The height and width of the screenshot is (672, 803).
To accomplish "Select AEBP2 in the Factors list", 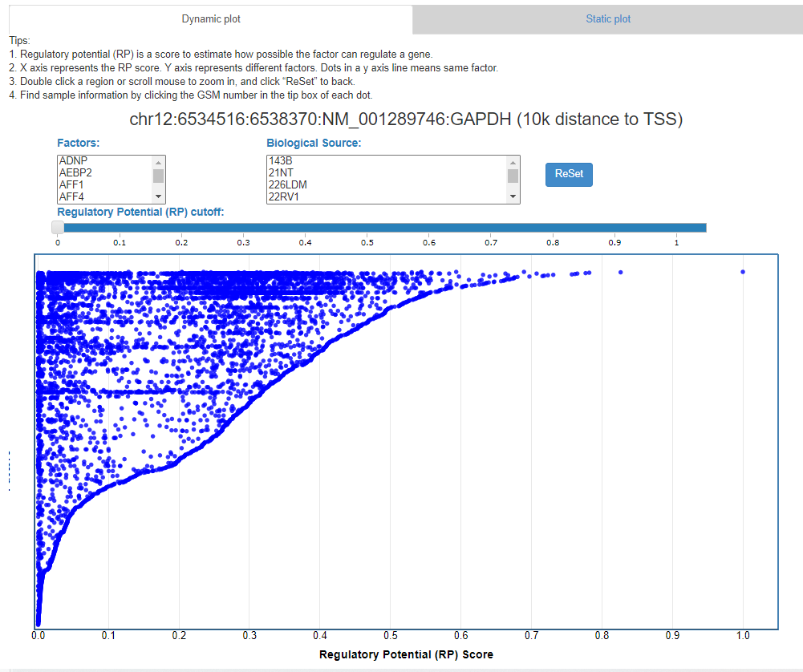I will point(104,172).
